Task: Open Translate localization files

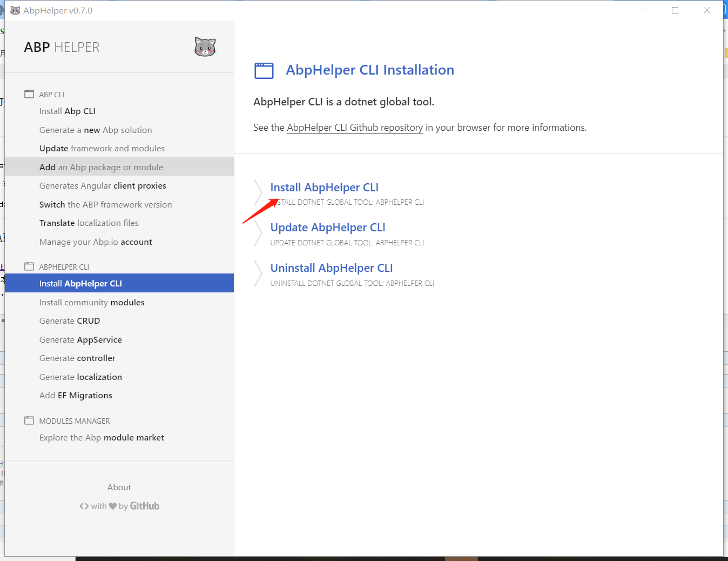Action: (119, 223)
